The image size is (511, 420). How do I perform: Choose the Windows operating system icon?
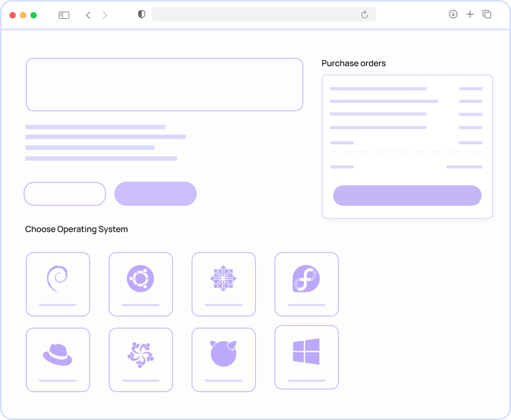point(306,352)
